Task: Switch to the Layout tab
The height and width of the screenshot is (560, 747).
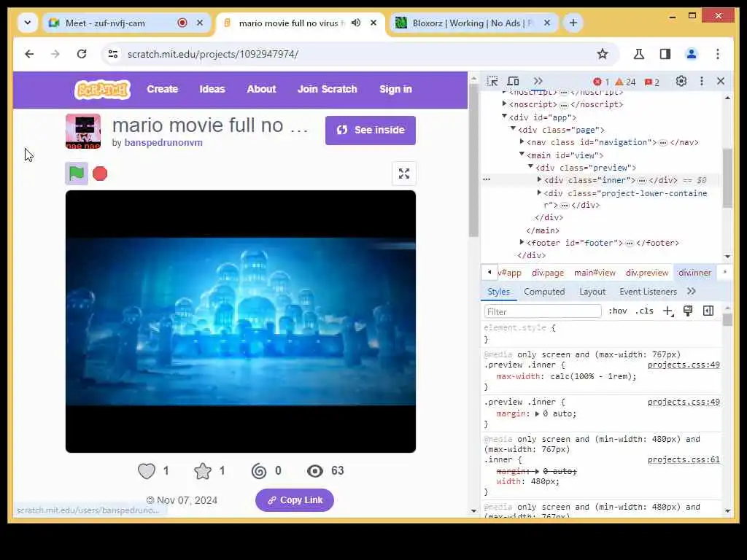Action: [592, 292]
